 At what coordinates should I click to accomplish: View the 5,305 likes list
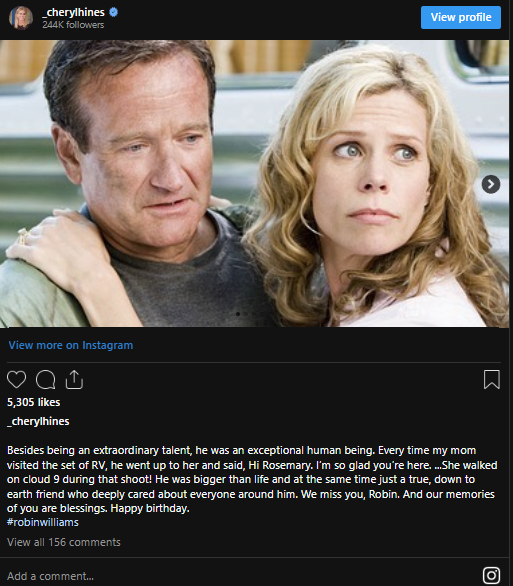34,402
